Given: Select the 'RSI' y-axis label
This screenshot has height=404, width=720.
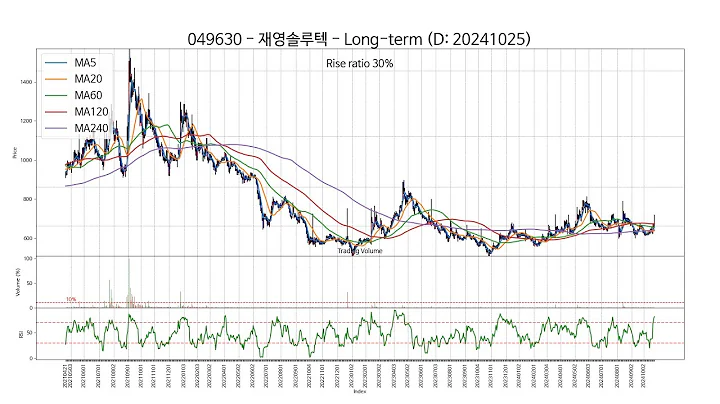Looking at the screenshot, I should 21,335.
